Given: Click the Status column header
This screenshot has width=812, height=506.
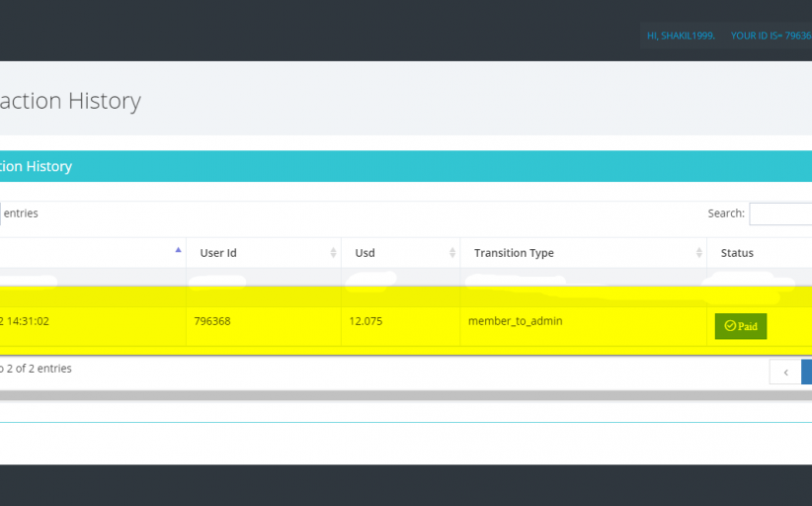Looking at the screenshot, I should click(737, 253).
